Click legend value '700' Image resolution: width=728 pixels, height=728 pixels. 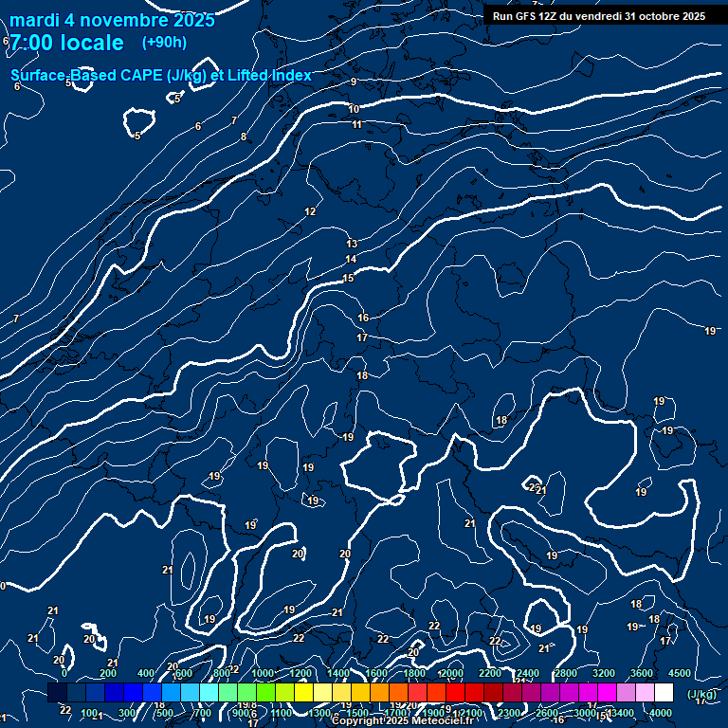click(203, 713)
